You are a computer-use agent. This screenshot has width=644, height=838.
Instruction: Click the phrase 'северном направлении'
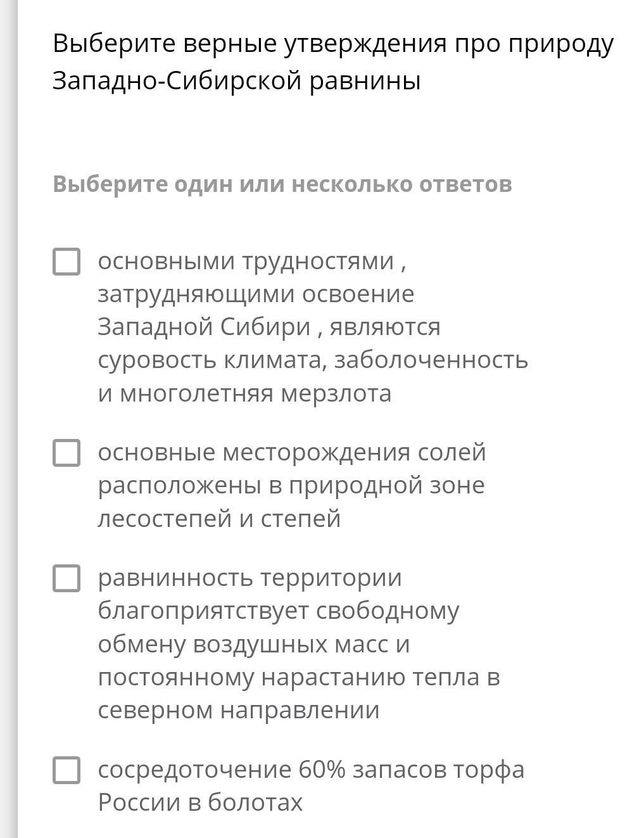(x=239, y=710)
